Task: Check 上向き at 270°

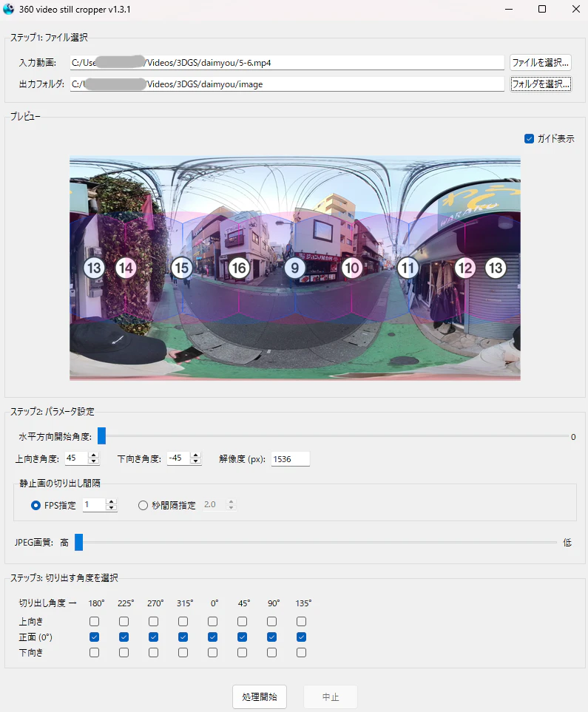Action: (x=154, y=621)
